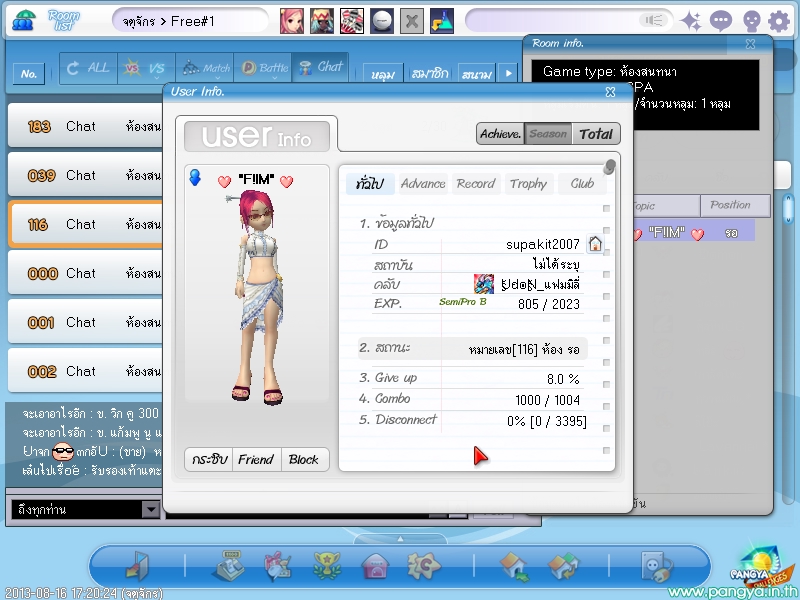800x600 pixels.
Task: Close the Room info panel
Action: click(x=751, y=44)
